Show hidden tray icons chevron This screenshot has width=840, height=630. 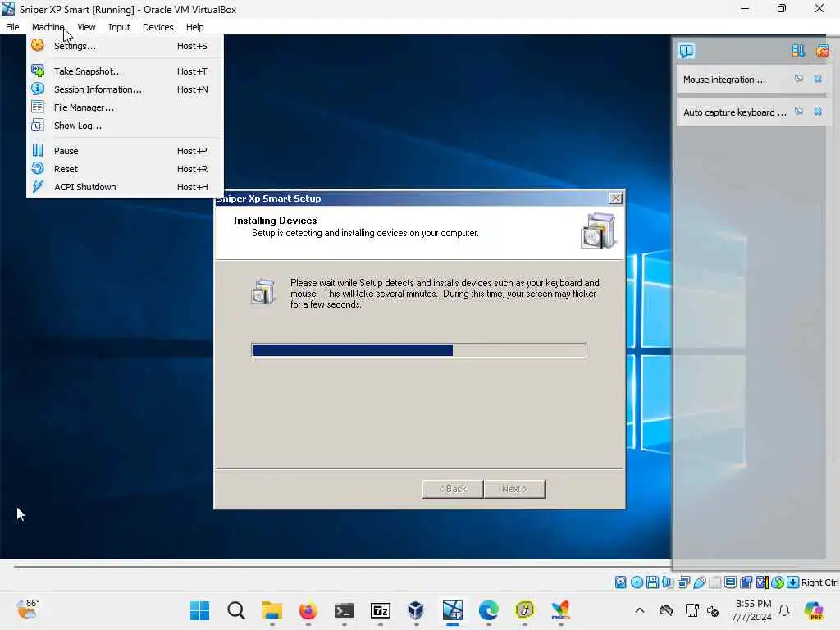pos(640,610)
